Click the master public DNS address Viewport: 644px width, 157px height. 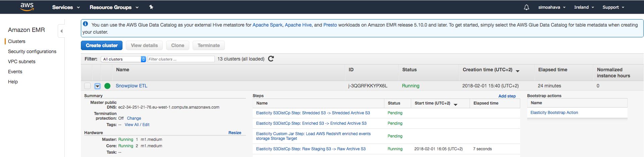pos(169,107)
